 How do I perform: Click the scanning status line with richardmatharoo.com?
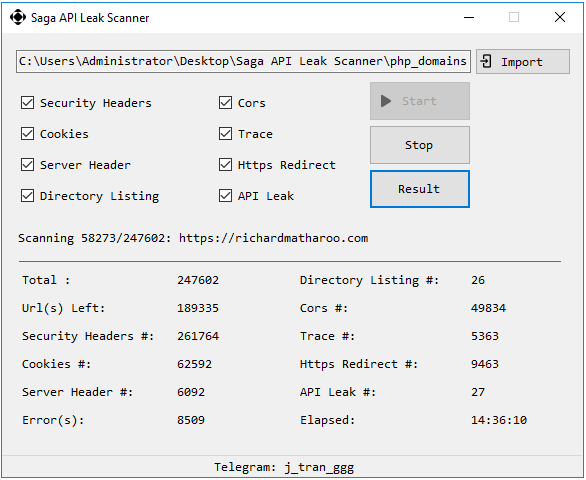click(193, 238)
